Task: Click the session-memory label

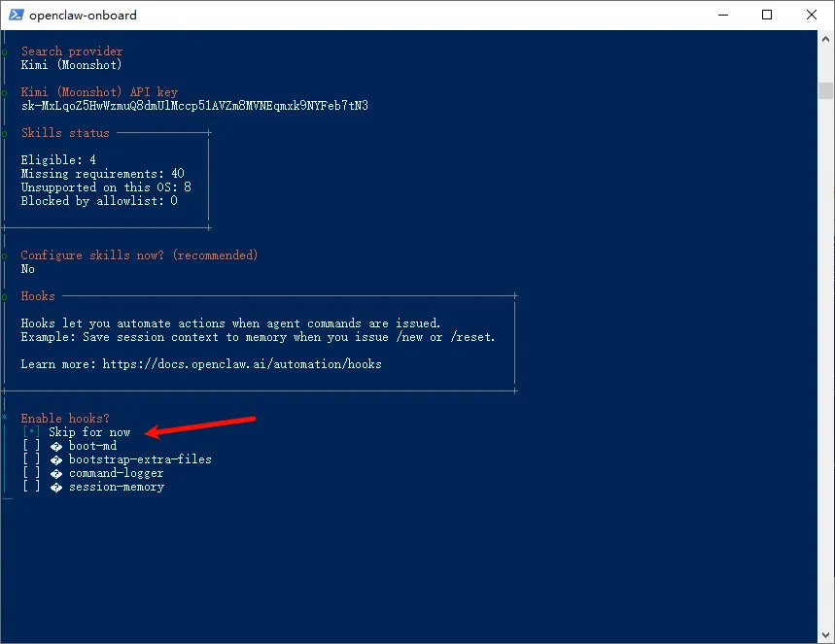Action: click(x=117, y=487)
